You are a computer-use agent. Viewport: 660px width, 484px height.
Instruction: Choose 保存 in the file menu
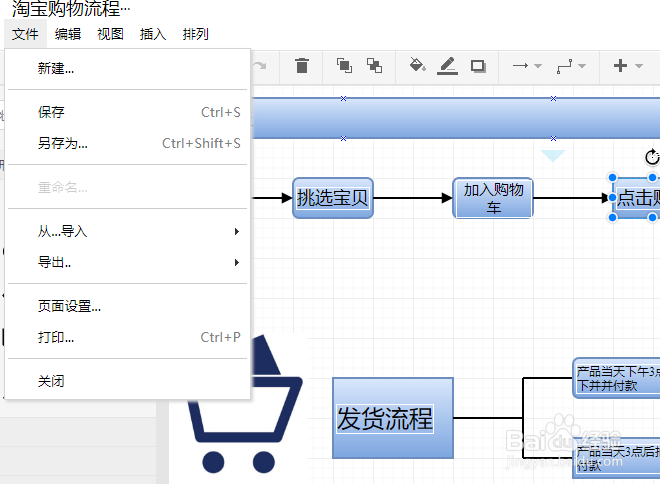click(x=128, y=112)
